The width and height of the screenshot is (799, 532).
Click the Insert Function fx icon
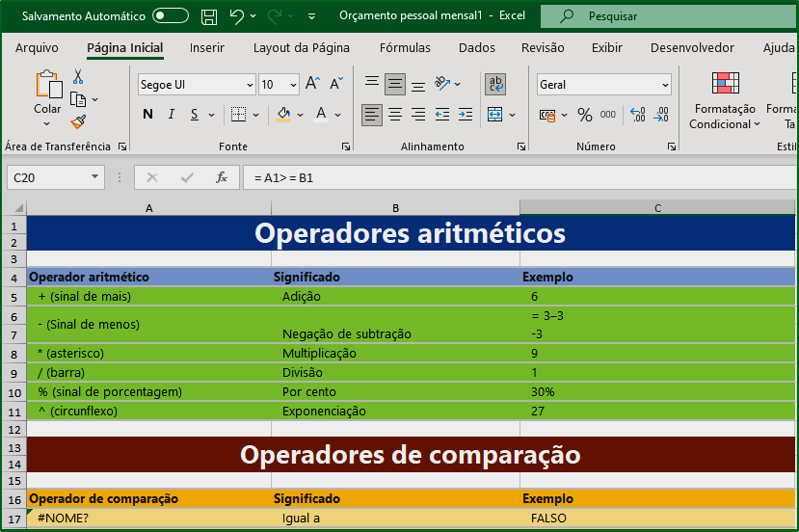click(221, 177)
